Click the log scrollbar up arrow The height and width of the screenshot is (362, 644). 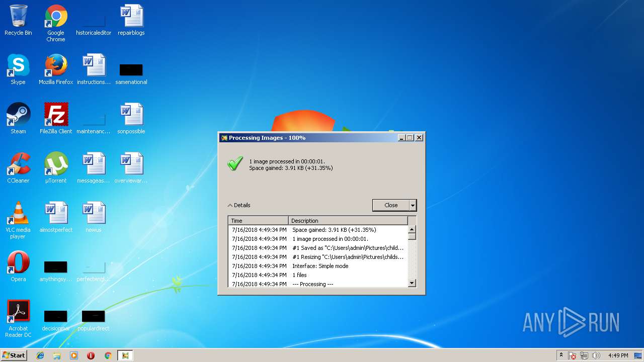412,229
